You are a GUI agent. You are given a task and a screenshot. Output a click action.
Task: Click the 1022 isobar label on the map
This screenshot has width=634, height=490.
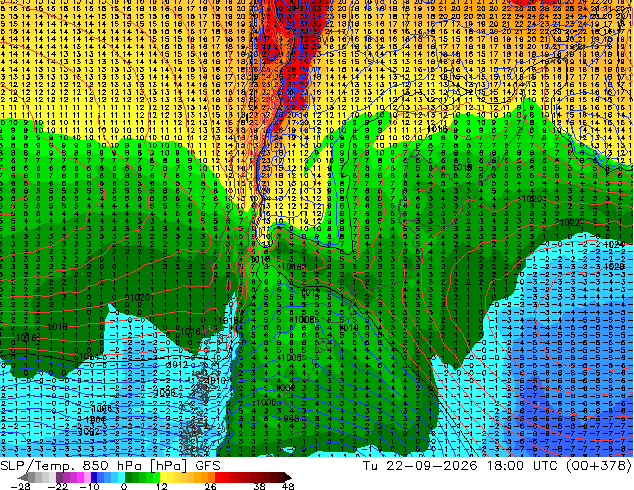point(570,222)
